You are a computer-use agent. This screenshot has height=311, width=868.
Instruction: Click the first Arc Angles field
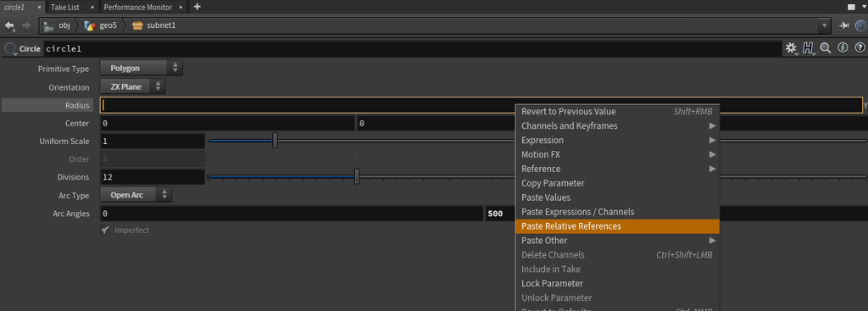coord(292,214)
